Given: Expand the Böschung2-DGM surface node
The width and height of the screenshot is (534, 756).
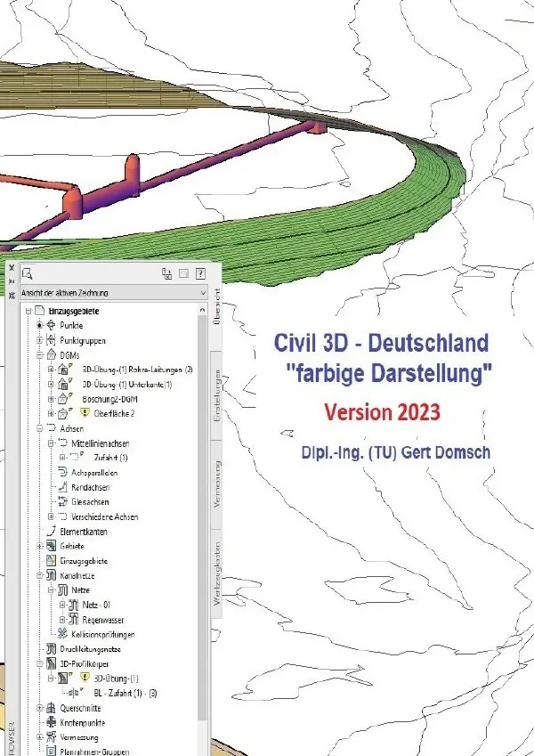Looking at the screenshot, I should (x=51, y=399).
